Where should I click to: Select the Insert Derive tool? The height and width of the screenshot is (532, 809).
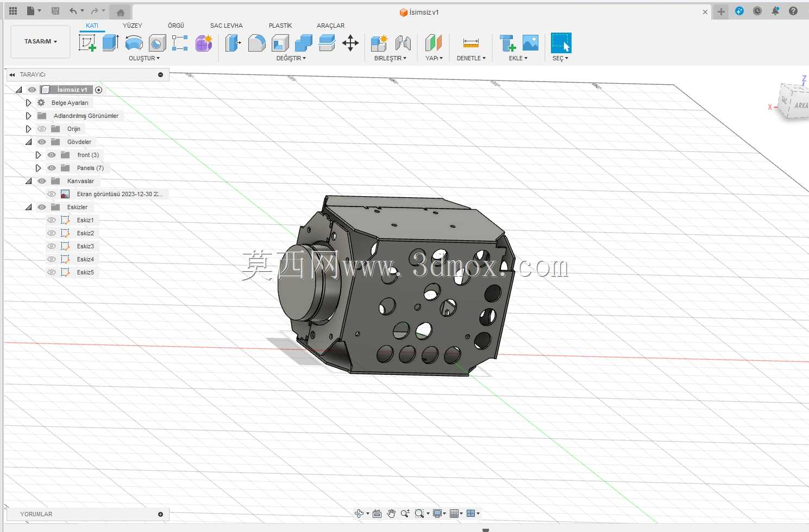(x=507, y=43)
